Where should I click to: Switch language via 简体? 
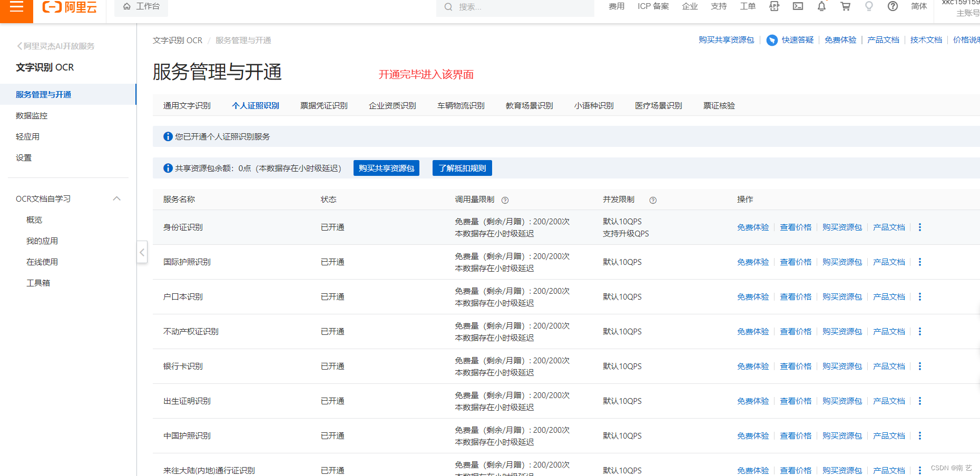919,6
